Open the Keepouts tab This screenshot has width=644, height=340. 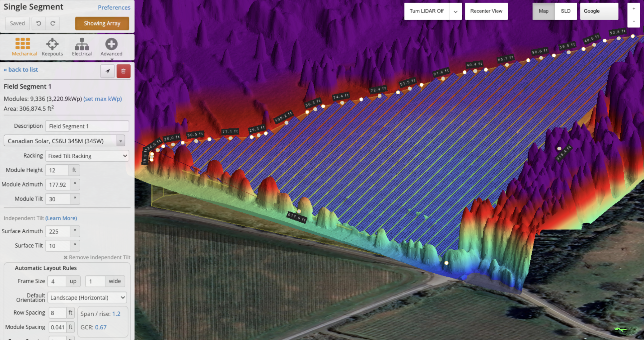(52, 47)
